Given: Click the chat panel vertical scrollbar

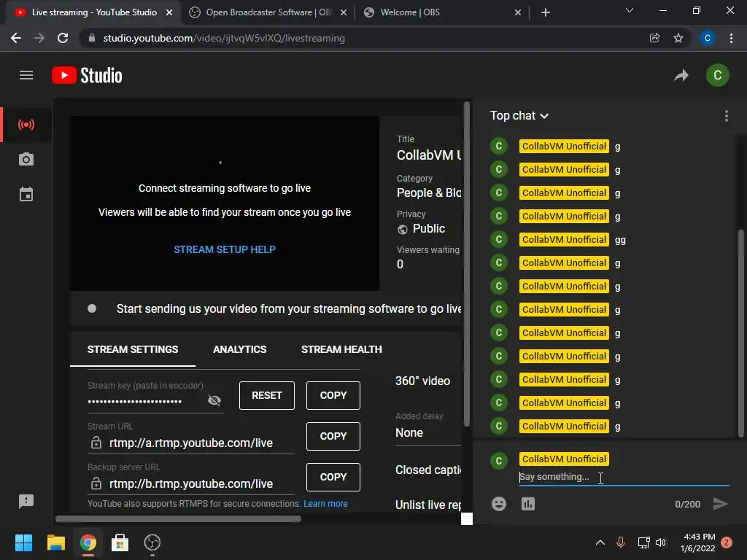Looking at the screenshot, I should click(x=741, y=333).
